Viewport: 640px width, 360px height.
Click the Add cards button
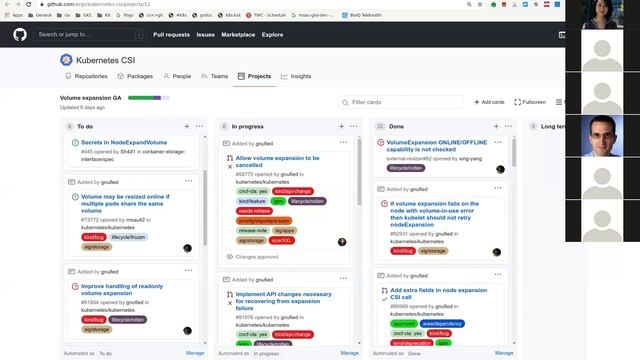[489, 102]
